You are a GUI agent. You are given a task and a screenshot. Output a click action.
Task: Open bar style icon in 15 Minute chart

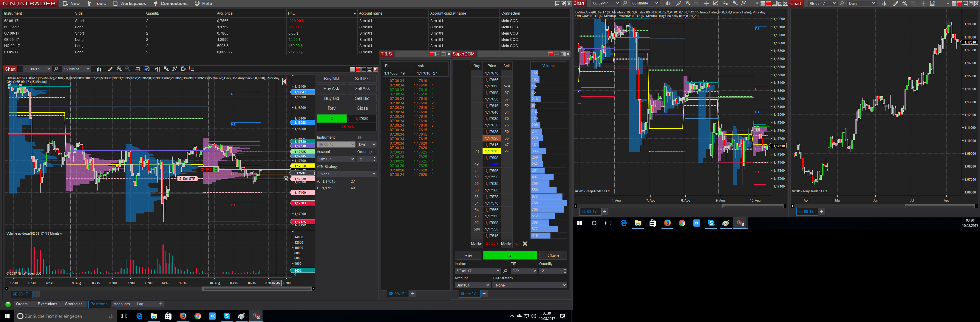[x=99, y=69]
